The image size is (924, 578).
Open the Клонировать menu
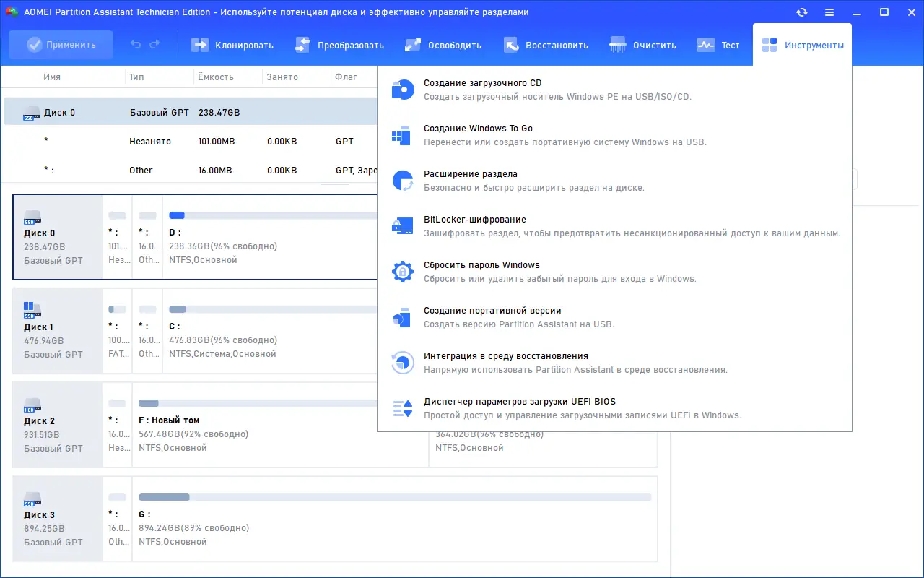tap(232, 45)
